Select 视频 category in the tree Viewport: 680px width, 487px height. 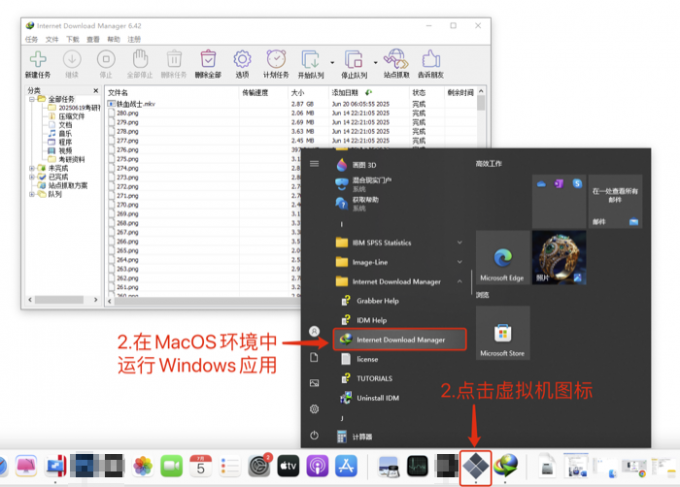point(65,150)
